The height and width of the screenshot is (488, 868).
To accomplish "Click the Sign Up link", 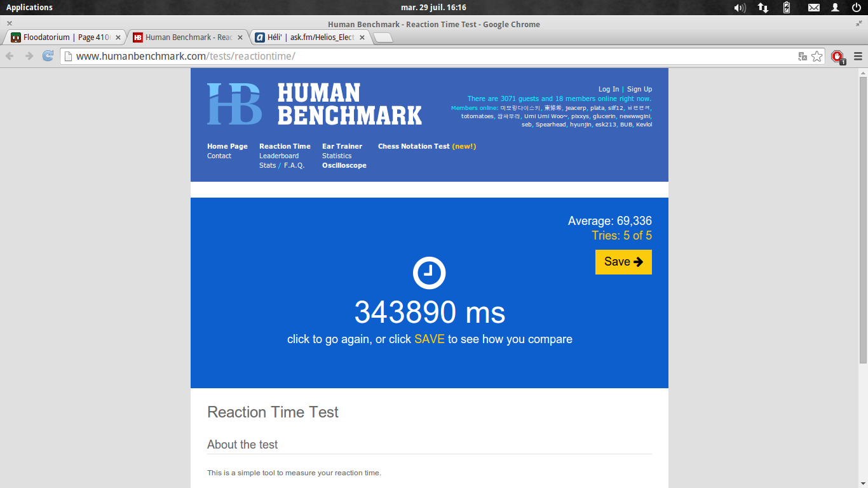I will pyautogui.click(x=639, y=89).
